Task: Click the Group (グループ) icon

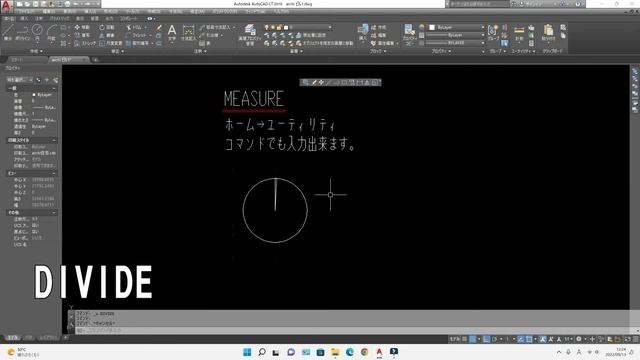Action: 493,33
